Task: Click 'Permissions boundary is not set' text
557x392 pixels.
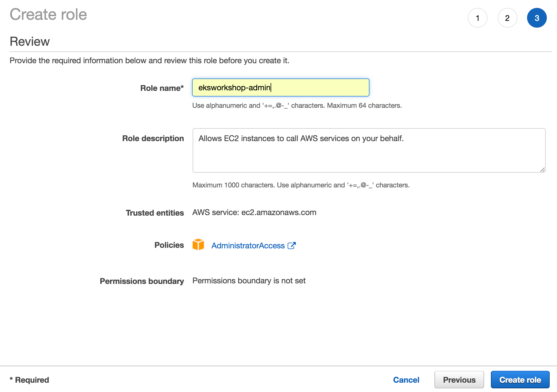Action: coord(249,281)
